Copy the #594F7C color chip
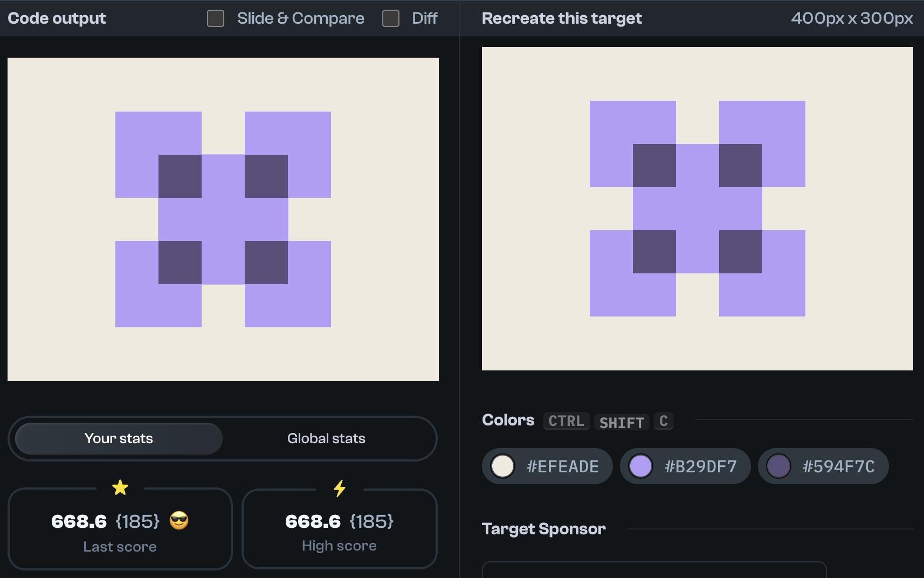924x578 pixels. [823, 466]
